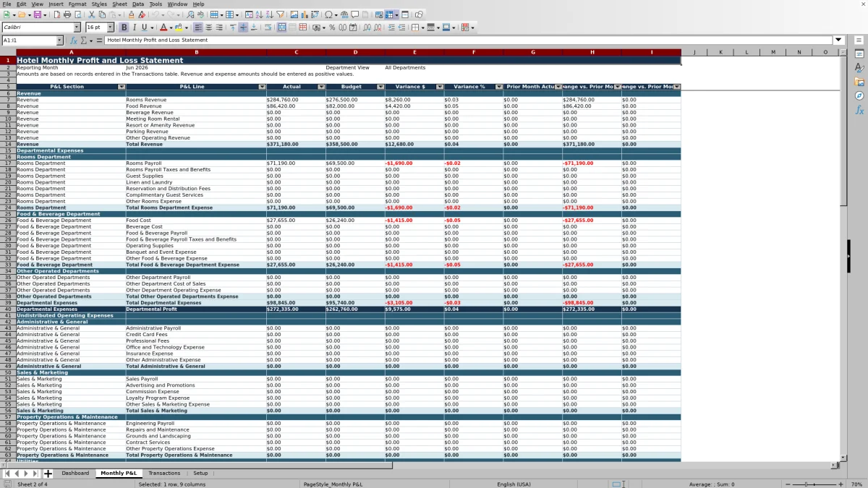This screenshot has width=868, height=488.
Task: Toggle Bold formatting
Action: pos(124,27)
